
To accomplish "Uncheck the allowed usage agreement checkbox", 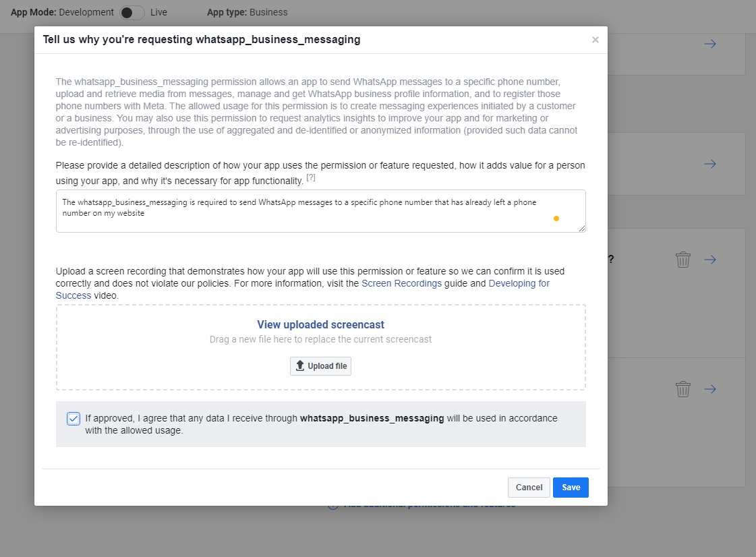I will (x=74, y=419).
